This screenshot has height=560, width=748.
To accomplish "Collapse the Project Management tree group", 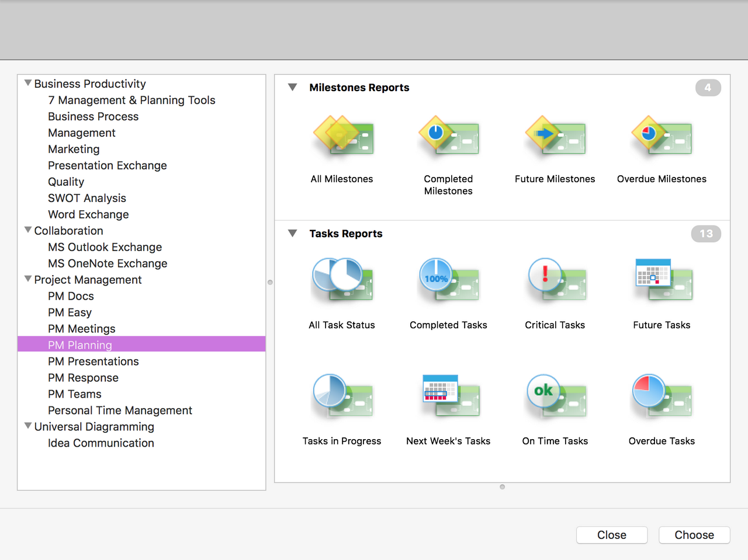I will [27, 279].
